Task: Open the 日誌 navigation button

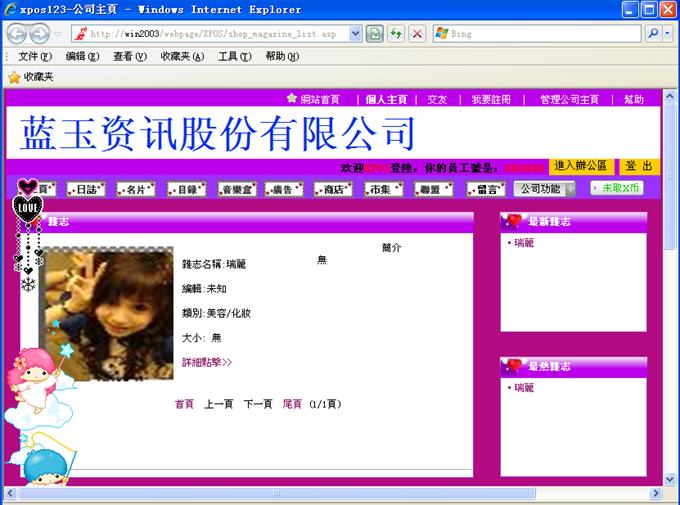Action: [x=87, y=188]
